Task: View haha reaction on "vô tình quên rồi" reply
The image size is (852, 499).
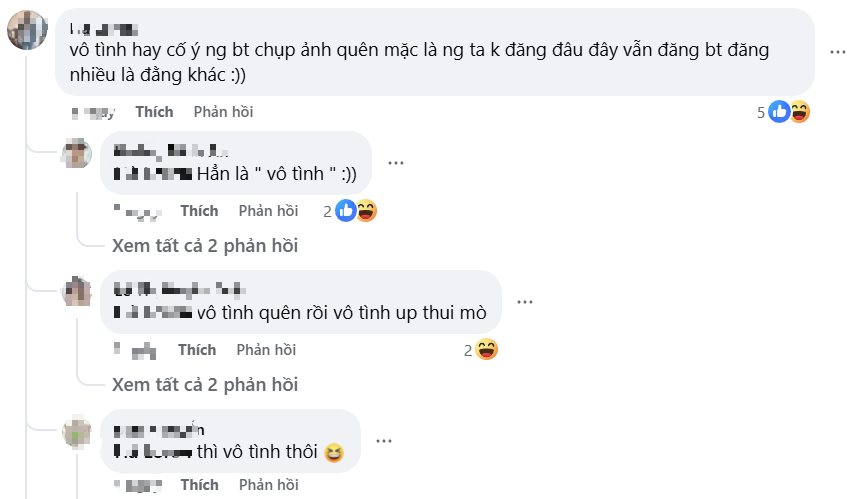Action: [x=487, y=350]
